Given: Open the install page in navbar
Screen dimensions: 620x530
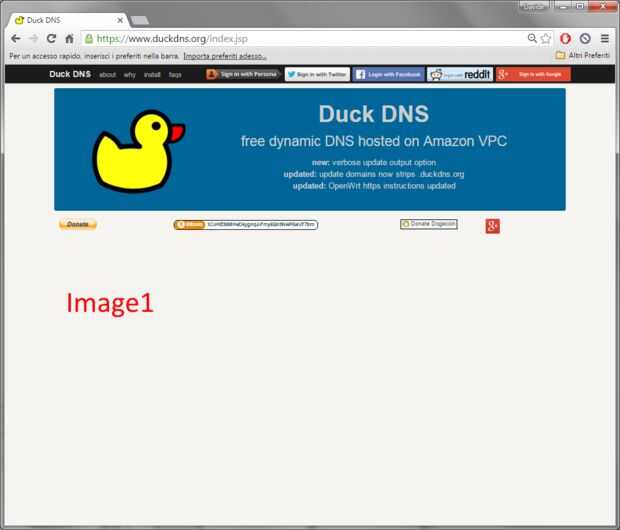Looking at the screenshot, I should click(x=152, y=75).
